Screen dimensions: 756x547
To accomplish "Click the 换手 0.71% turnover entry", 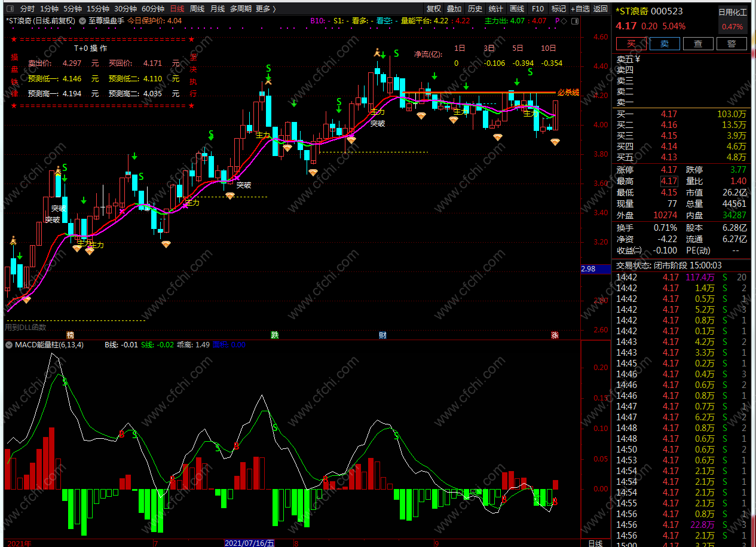I will click(x=647, y=228).
